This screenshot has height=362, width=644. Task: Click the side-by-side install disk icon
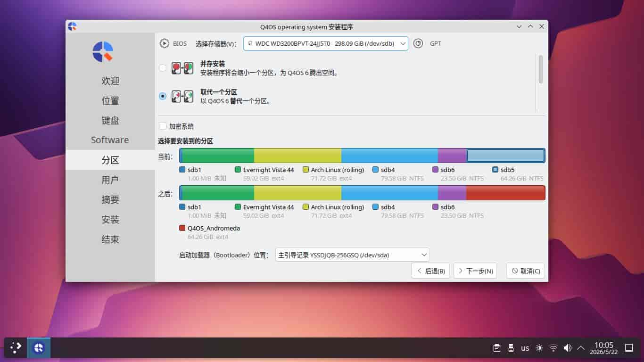182,68
